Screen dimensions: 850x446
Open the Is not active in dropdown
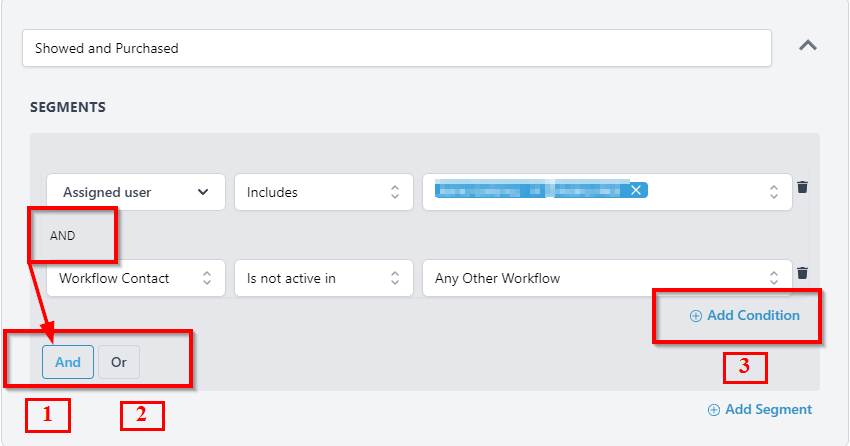coord(323,279)
